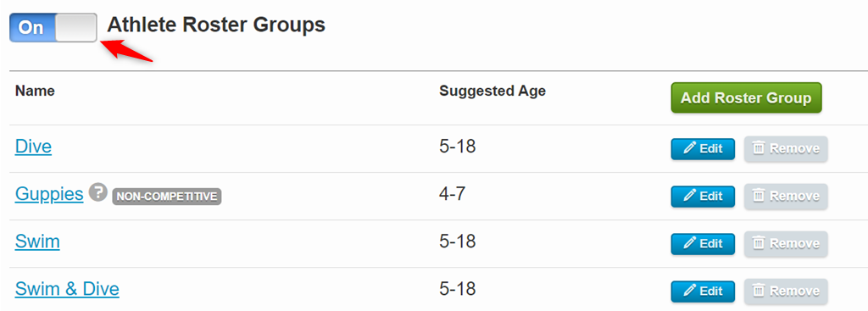Open the Dive roster group link
The image size is (868, 311).
(x=33, y=147)
